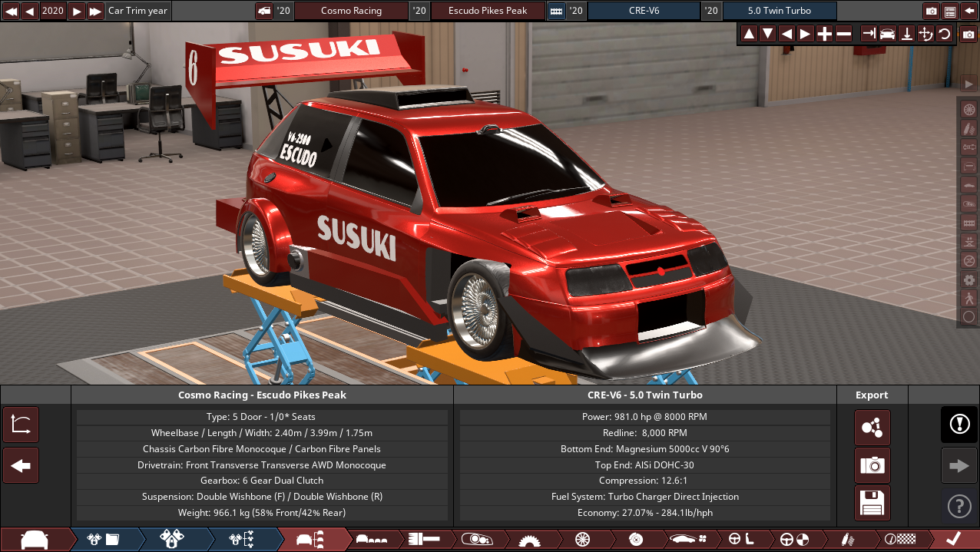This screenshot has width=980, height=552.
Task: Click the checkmark finish tab
Action: (952, 540)
